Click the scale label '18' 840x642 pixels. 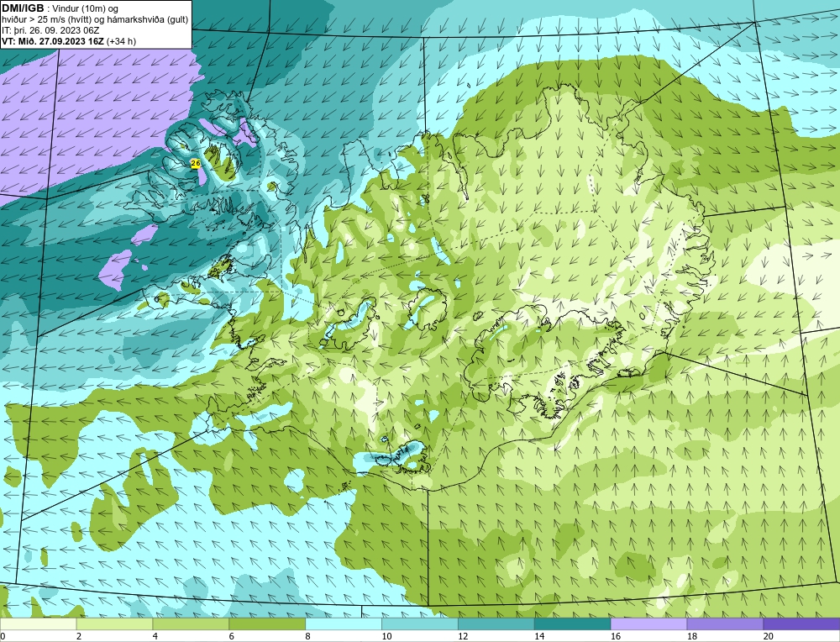point(691,637)
